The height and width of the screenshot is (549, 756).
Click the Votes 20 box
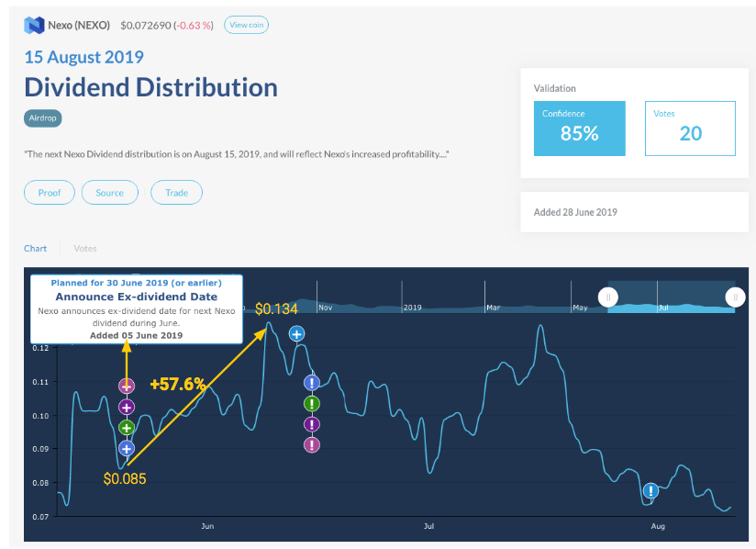(691, 129)
